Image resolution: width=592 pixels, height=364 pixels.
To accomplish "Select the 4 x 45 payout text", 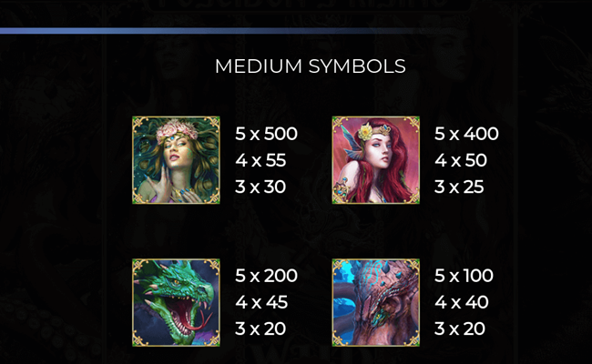I will click(261, 302).
